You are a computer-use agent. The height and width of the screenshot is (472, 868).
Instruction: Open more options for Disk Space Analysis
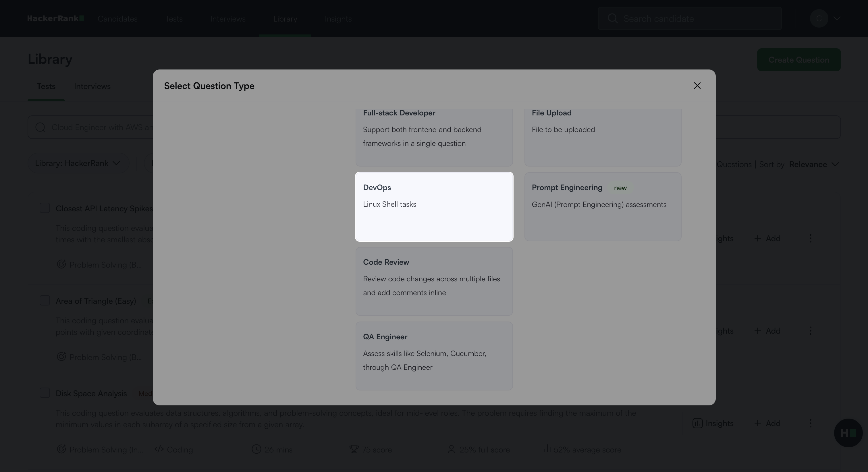click(x=810, y=423)
